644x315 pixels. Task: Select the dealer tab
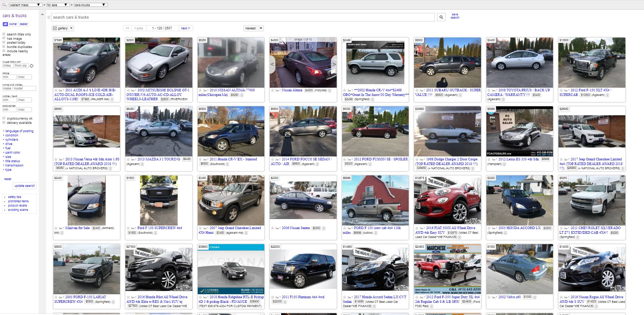point(24,24)
